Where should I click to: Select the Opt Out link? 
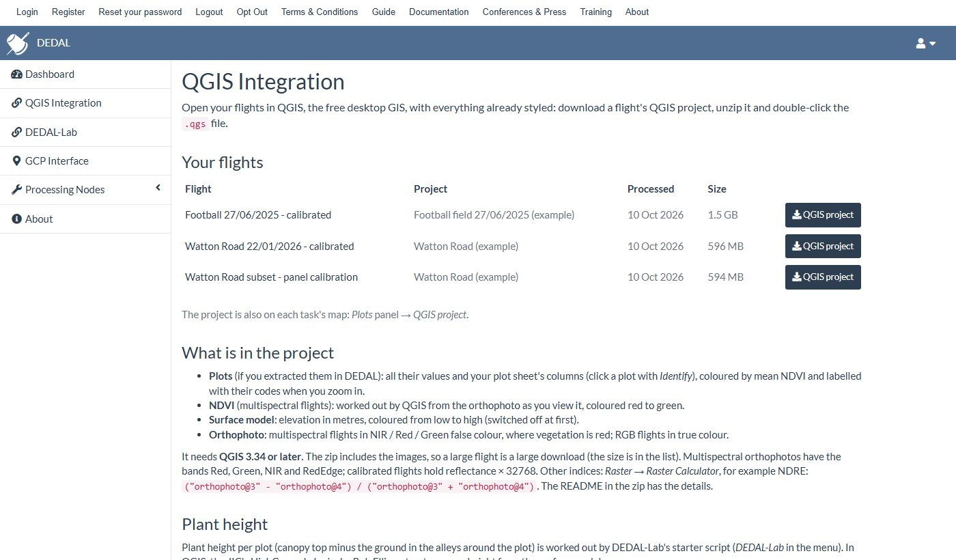coord(252,12)
